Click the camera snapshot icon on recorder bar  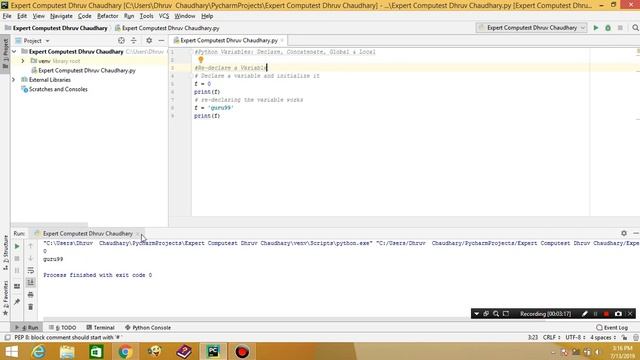tap(618, 313)
